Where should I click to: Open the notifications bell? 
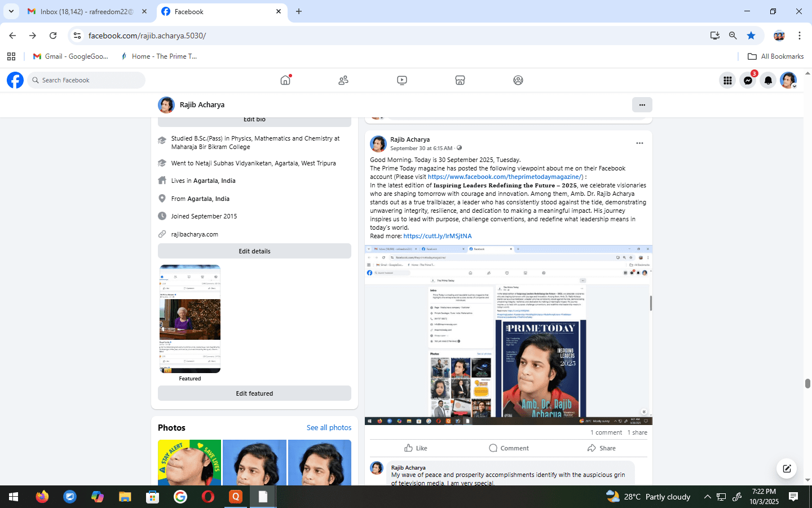pos(768,81)
